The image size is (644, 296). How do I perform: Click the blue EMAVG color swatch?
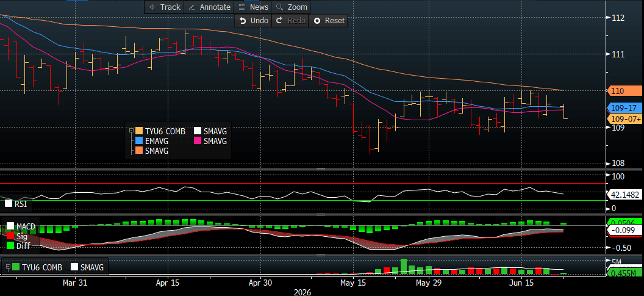(139, 141)
